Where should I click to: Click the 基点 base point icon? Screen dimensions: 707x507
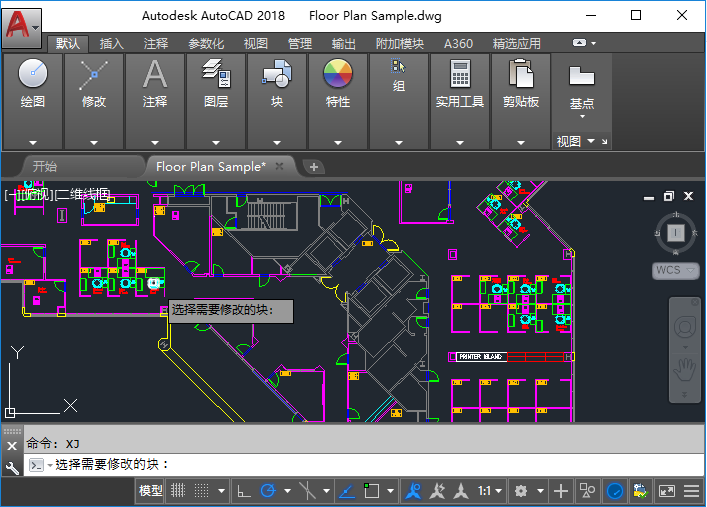pos(582,77)
